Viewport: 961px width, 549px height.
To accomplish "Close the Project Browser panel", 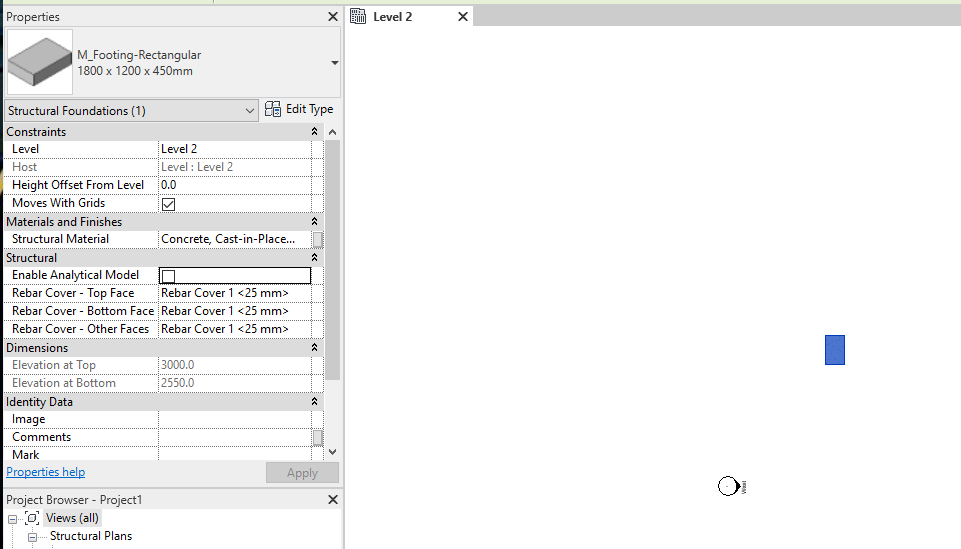I will 333,499.
